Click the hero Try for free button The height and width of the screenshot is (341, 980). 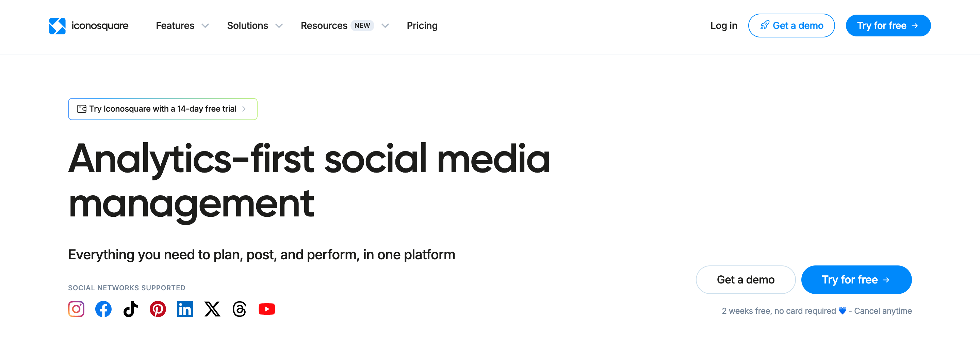[x=856, y=280]
